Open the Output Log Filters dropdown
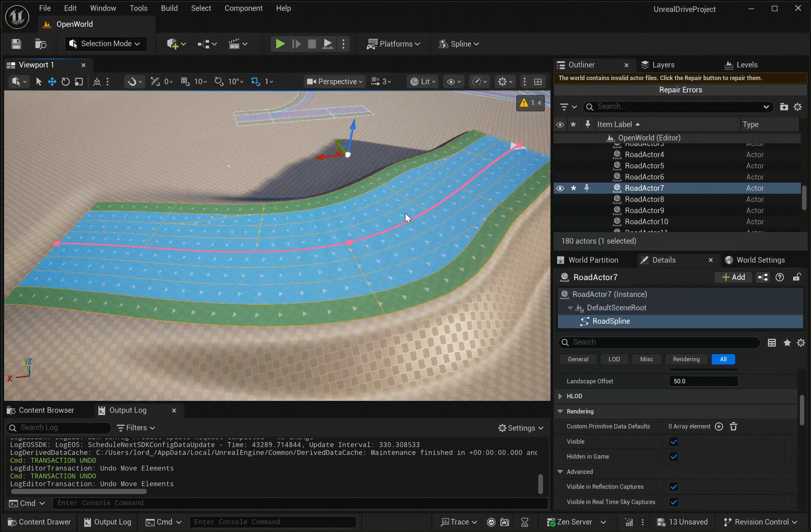 coord(136,428)
